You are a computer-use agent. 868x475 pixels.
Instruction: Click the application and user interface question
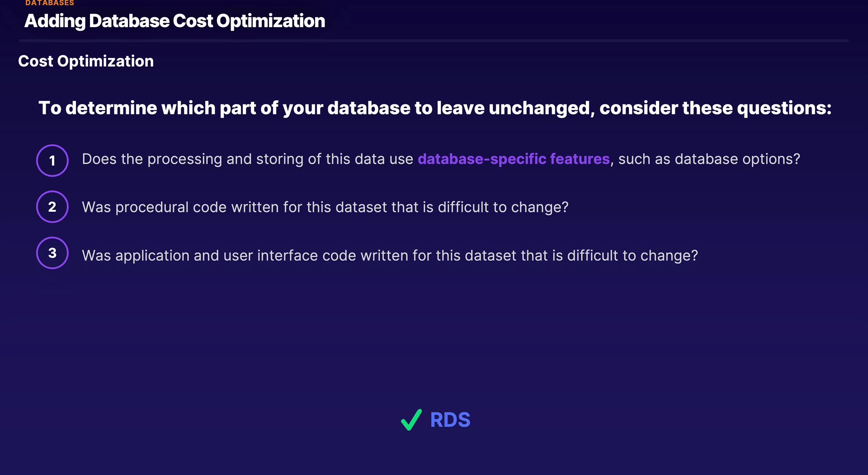(390, 256)
